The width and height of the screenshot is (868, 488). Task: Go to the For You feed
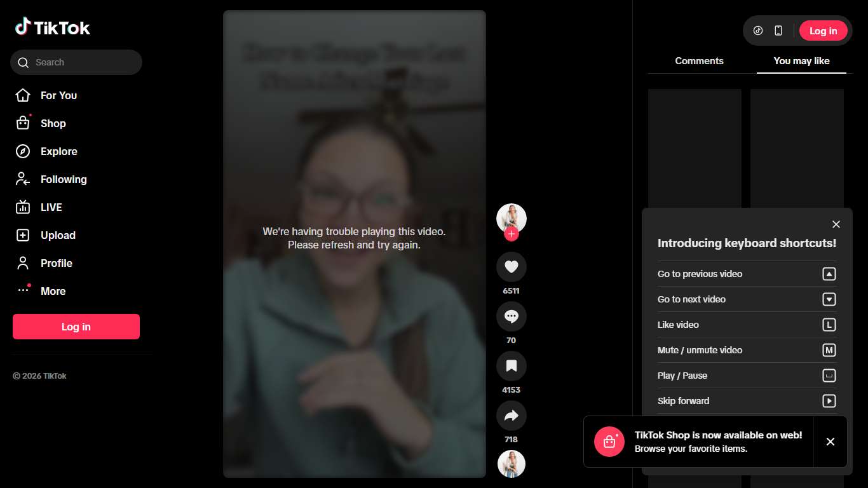[x=58, y=95]
